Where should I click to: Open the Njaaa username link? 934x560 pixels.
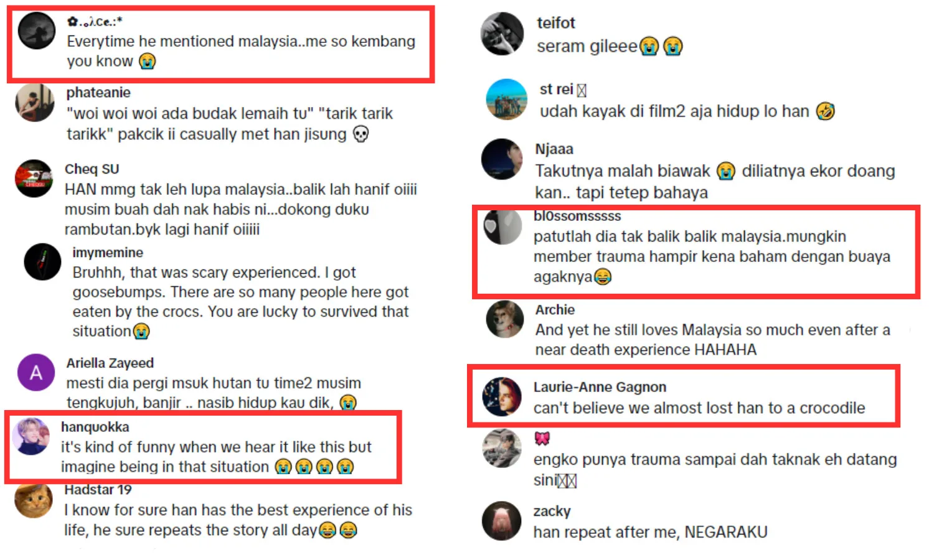tap(554, 149)
